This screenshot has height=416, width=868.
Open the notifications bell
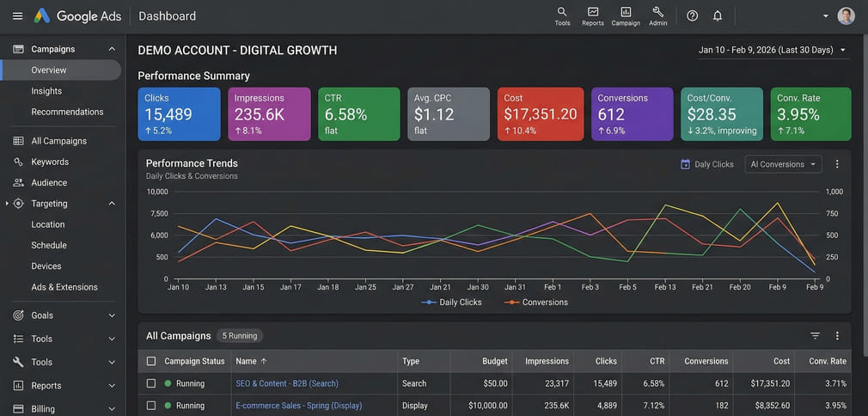click(718, 16)
